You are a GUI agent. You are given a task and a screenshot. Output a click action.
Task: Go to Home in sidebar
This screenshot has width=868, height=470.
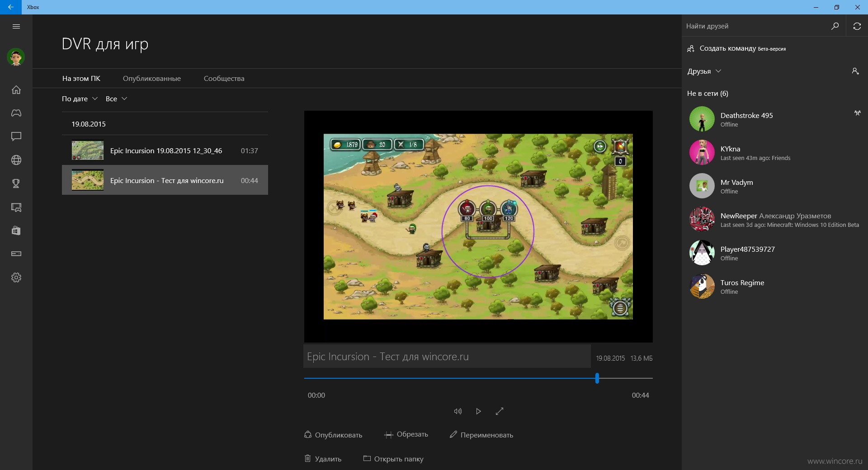pyautogui.click(x=16, y=89)
